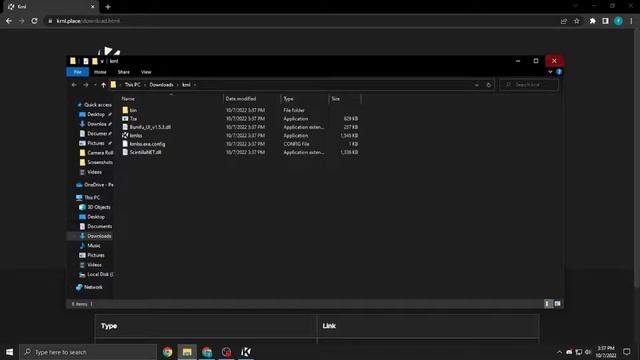Sort files by Date modified column

pos(251,99)
